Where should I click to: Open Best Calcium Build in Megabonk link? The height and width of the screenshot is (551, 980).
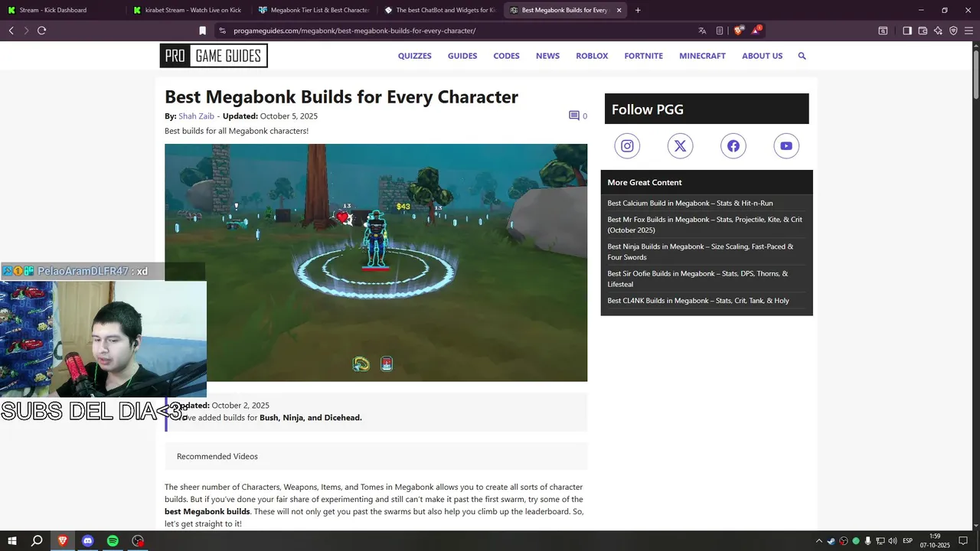(x=690, y=204)
